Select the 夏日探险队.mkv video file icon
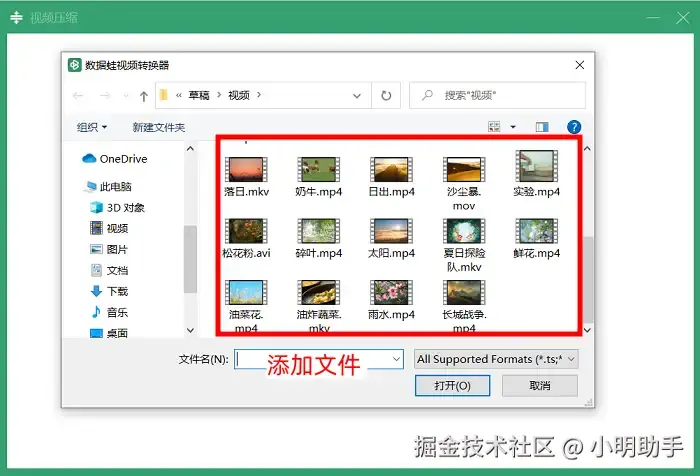Image resolution: width=700 pixels, height=476 pixels. click(x=464, y=231)
